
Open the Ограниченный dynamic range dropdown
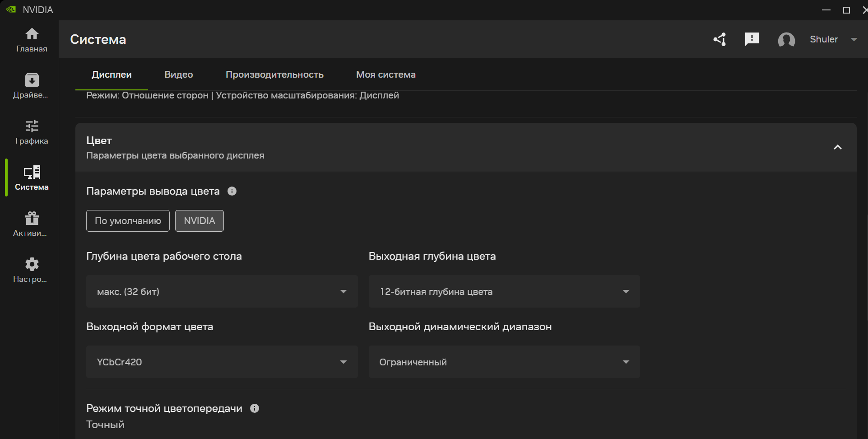(504, 362)
